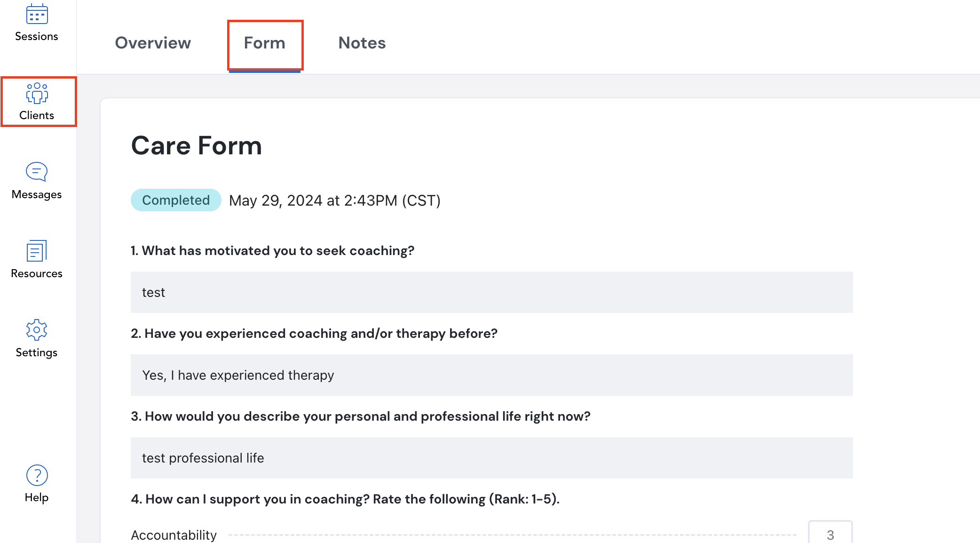
Task: Open the Resources document icon
Action: [37, 251]
